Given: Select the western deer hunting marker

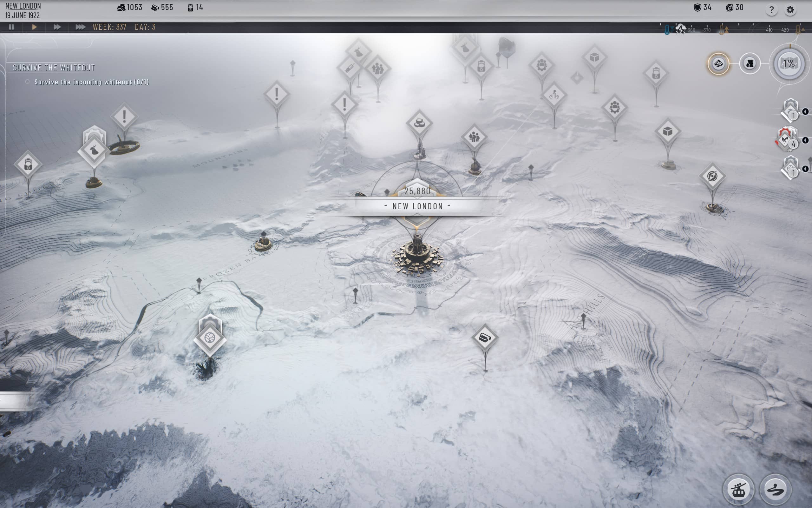Looking at the screenshot, I should coord(94,150).
